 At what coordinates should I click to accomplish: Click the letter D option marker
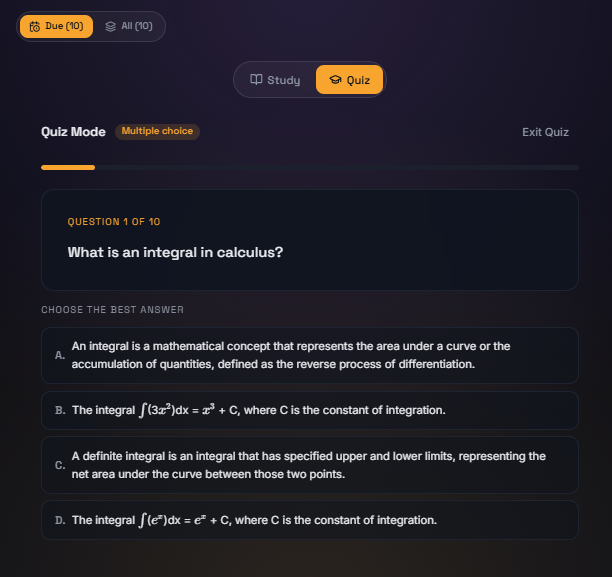tap(60, 520)
